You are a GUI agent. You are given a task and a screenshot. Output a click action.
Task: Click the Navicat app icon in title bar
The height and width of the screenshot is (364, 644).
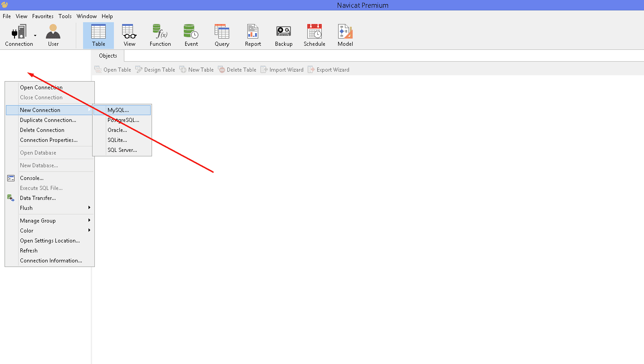[x=5, y=5]
